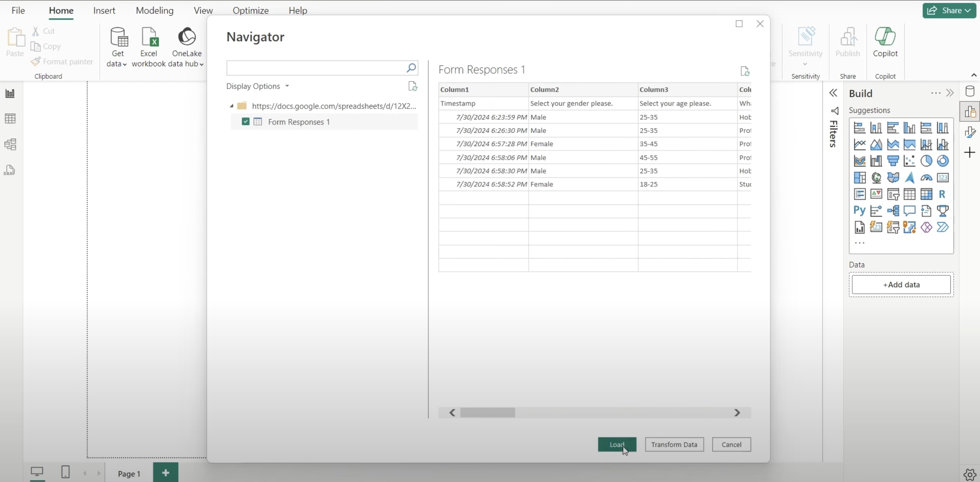Select the Funnel chart visual
Image resolution: width=980 pixels, height=482 pixels.
[x=893, y=161]
